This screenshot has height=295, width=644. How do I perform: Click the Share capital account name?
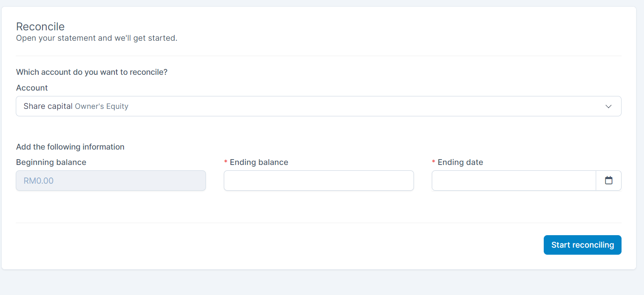[48, 106]
